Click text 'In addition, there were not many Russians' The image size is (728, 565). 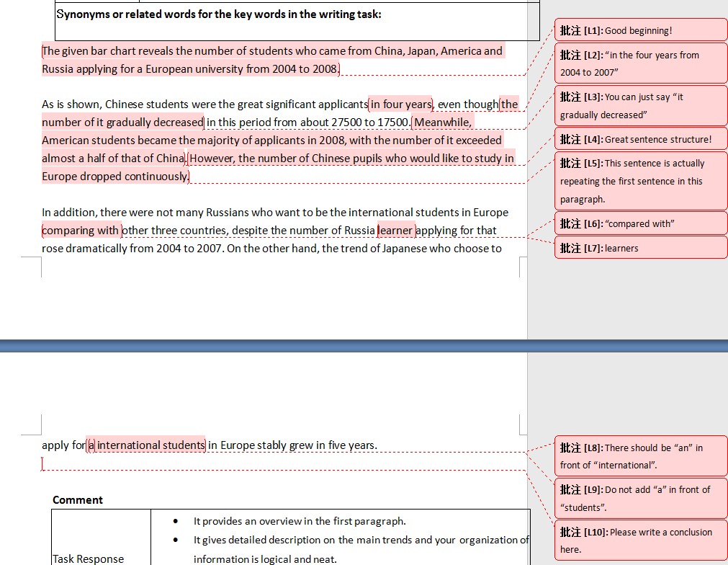pos(275,213)
